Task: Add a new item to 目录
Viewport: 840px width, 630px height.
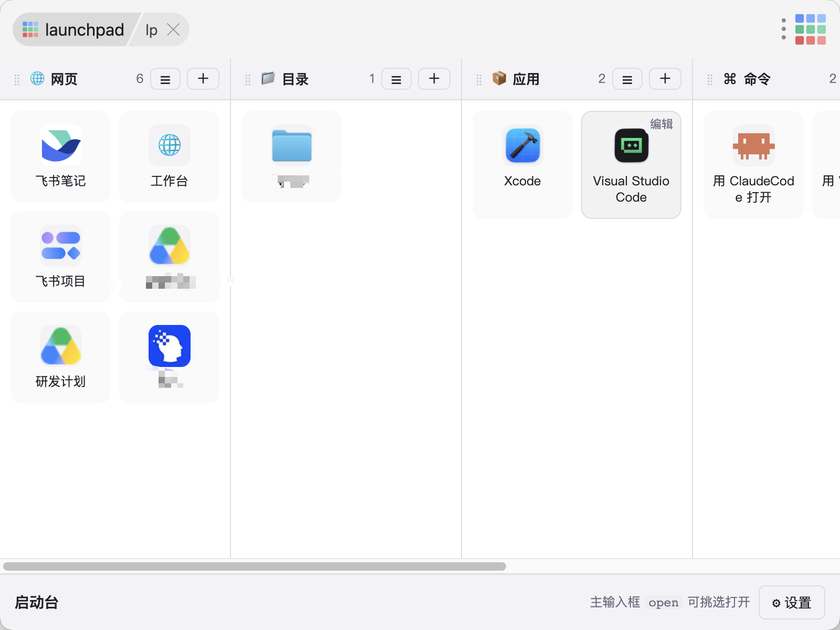Action: pos(434,79)
